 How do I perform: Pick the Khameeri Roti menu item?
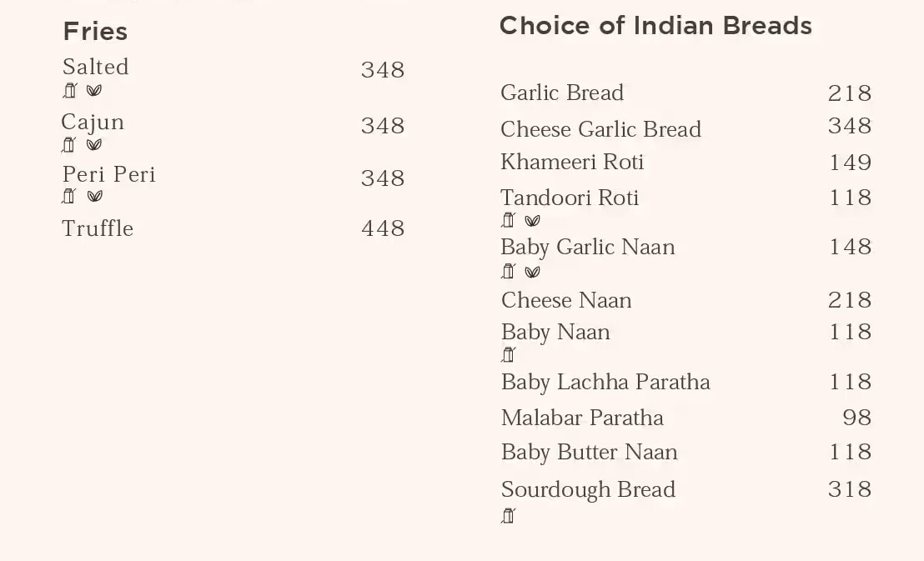(x=572, y=162)
